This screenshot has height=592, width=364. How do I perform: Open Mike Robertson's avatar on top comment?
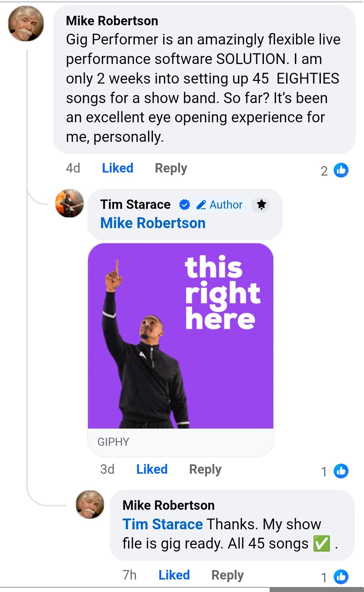coord(26,24)
